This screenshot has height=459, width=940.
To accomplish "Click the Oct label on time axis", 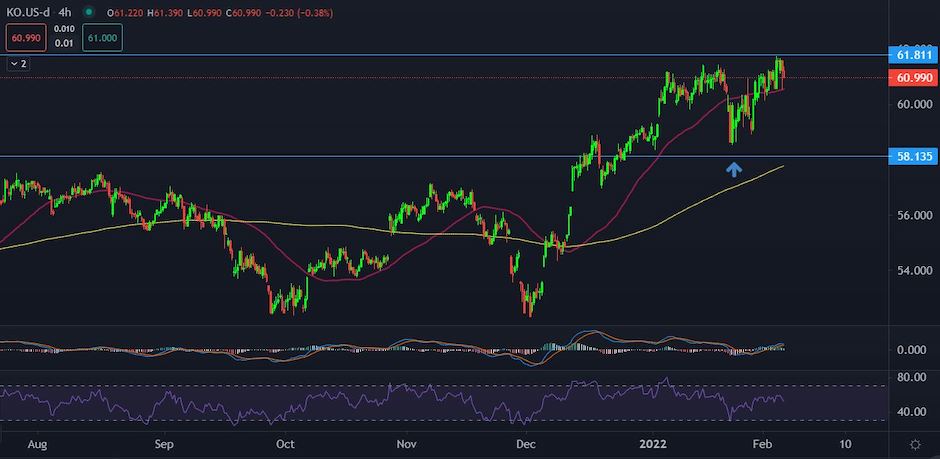I will (285, 442).
